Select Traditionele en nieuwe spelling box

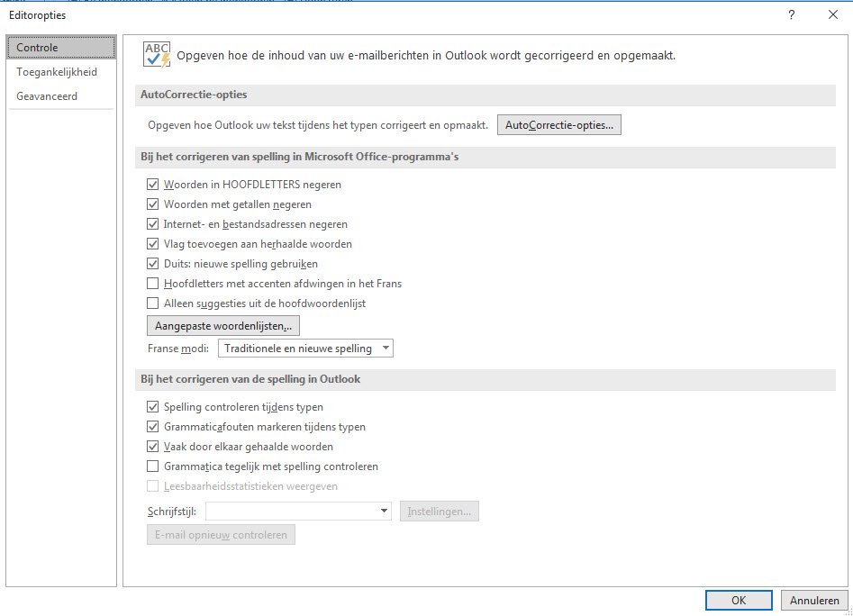(305, 348)
